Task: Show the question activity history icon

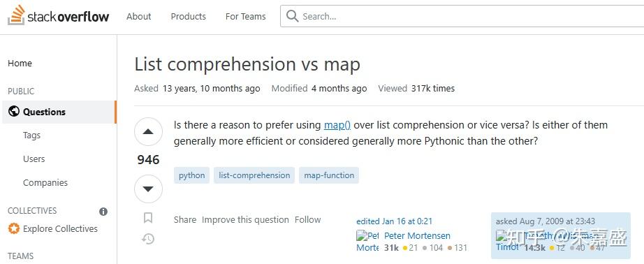Action: click(148, 239)
